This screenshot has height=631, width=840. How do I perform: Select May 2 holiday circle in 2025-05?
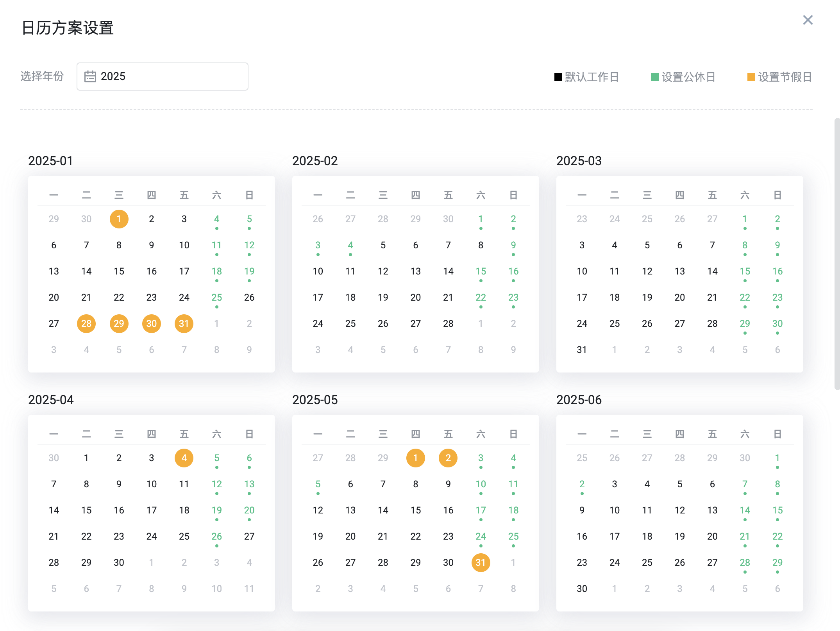448,458
